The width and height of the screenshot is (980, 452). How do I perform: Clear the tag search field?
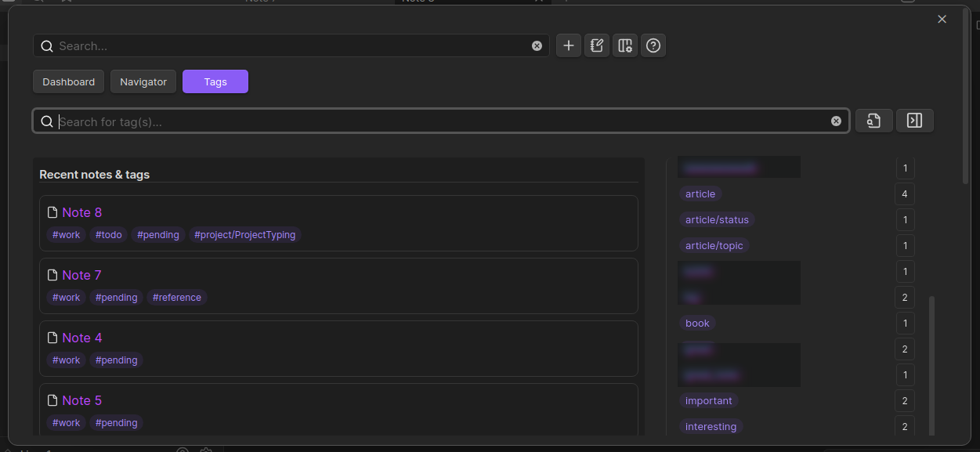click(836, 121)
